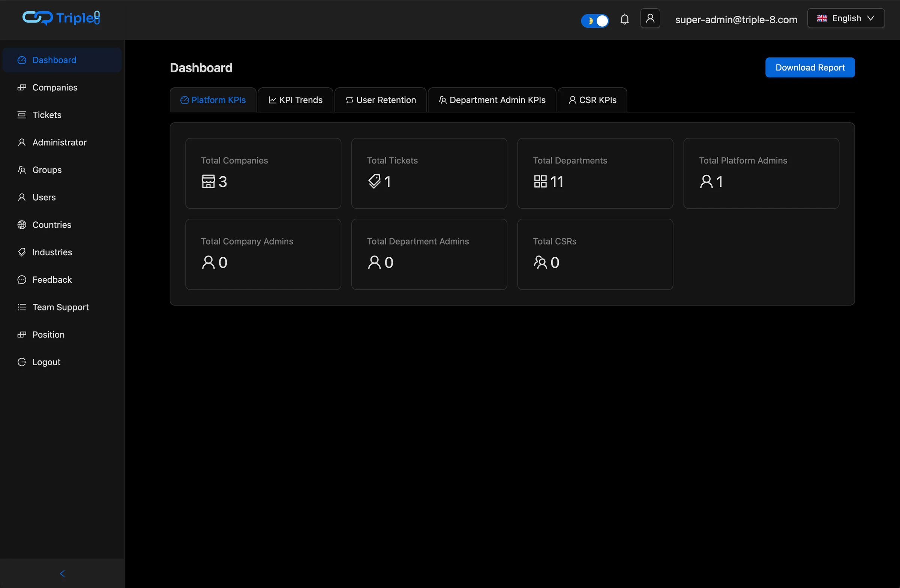Click the Total Department Admins user icon
The image size is (900, 588).
[374, 262]
